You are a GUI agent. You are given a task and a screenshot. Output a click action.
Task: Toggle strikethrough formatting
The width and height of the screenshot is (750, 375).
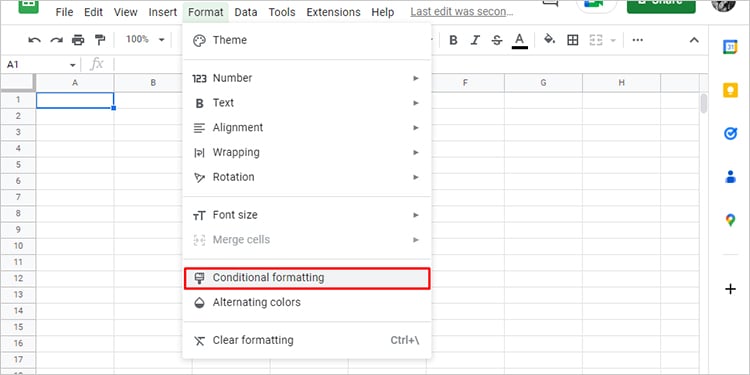click(497, 40)
